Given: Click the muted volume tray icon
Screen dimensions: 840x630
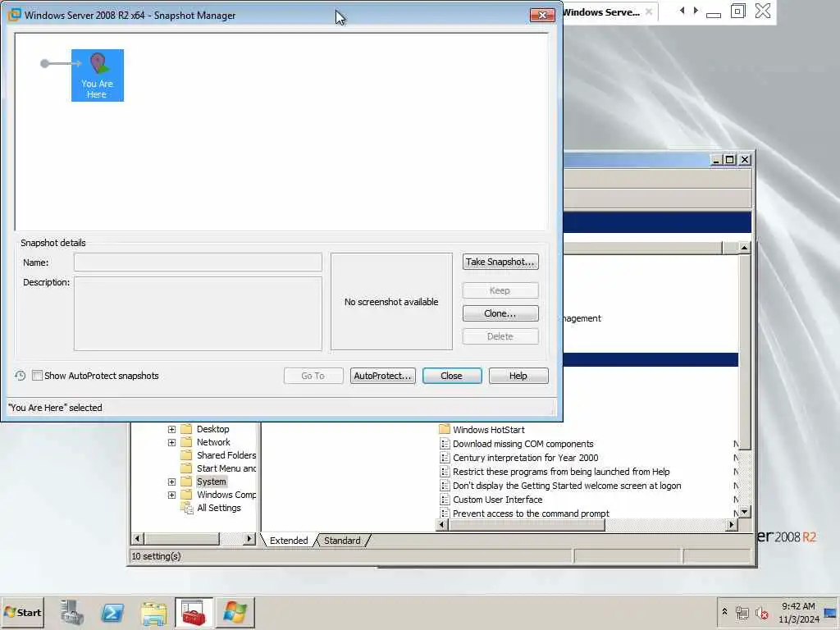Looking at the screenshot, I should pos(762,612).
